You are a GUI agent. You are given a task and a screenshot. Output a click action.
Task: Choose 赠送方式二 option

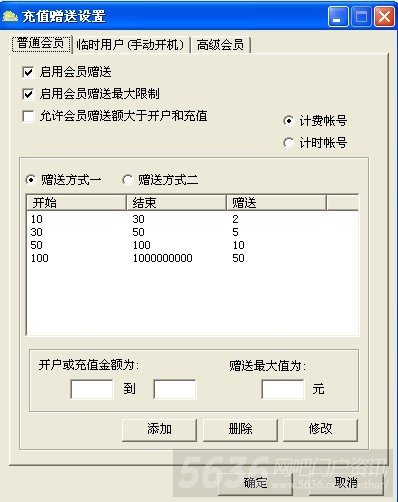(127, 180)
